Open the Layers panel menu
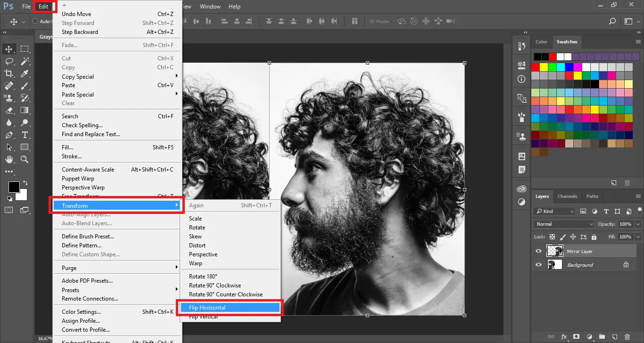The image size is (644, 343). click(x=638, y=196)
